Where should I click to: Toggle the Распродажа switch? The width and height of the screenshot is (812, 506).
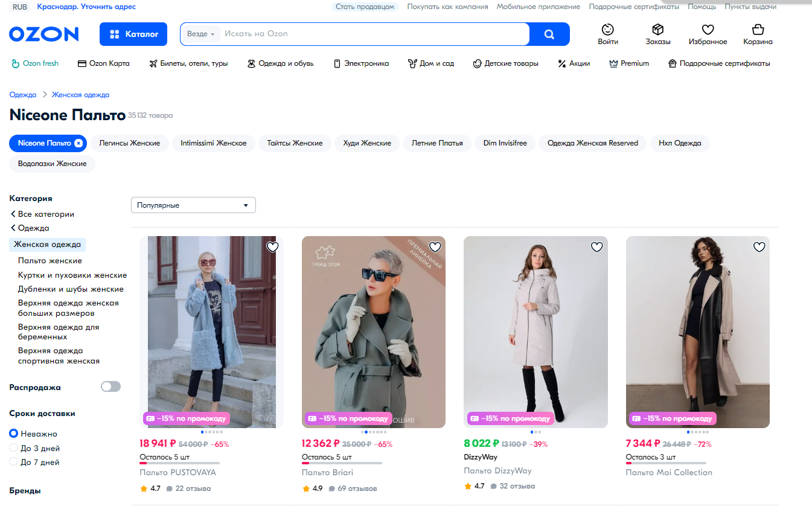click(x=110, y=386)
